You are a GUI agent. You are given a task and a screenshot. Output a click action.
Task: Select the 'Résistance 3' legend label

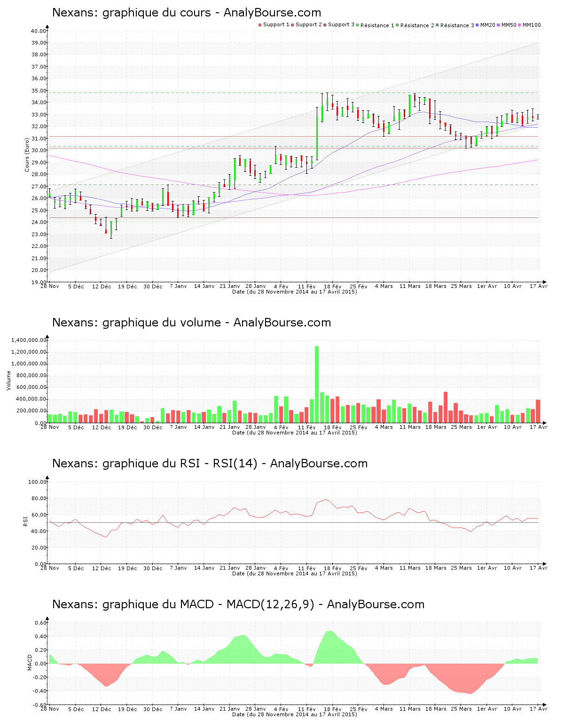tap(457, 25)
